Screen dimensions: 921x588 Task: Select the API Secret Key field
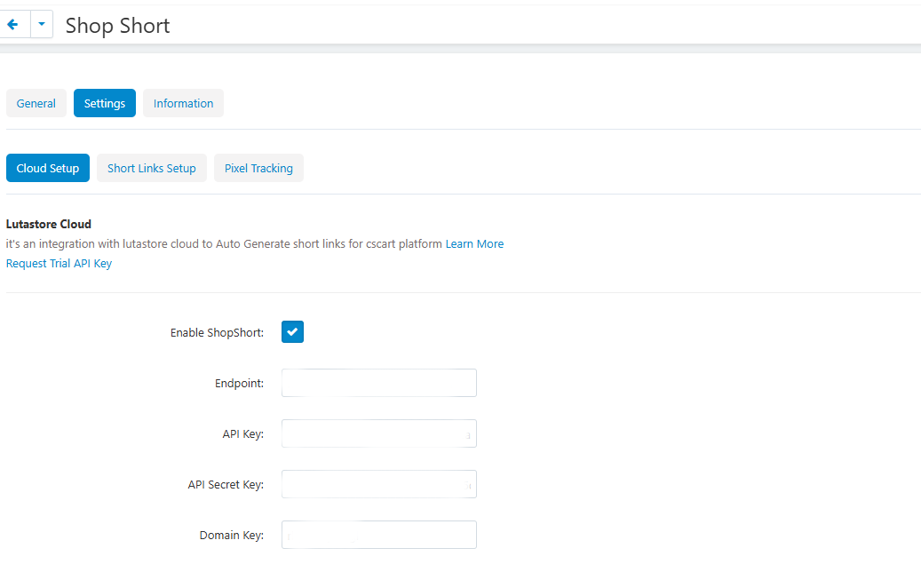(379, 484)
